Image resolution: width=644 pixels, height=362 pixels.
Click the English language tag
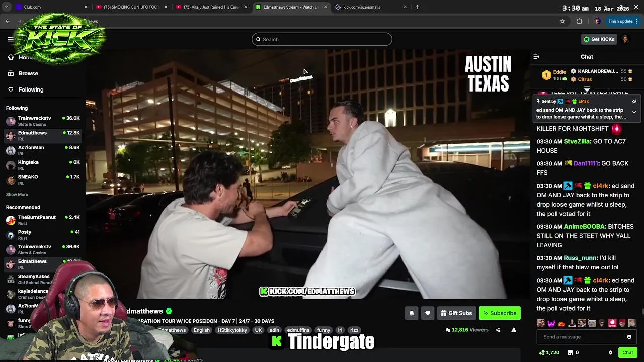202,330
